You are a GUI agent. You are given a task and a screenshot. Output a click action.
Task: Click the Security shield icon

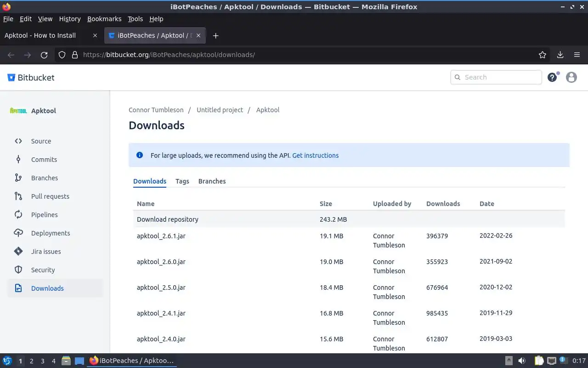point(18,270)
